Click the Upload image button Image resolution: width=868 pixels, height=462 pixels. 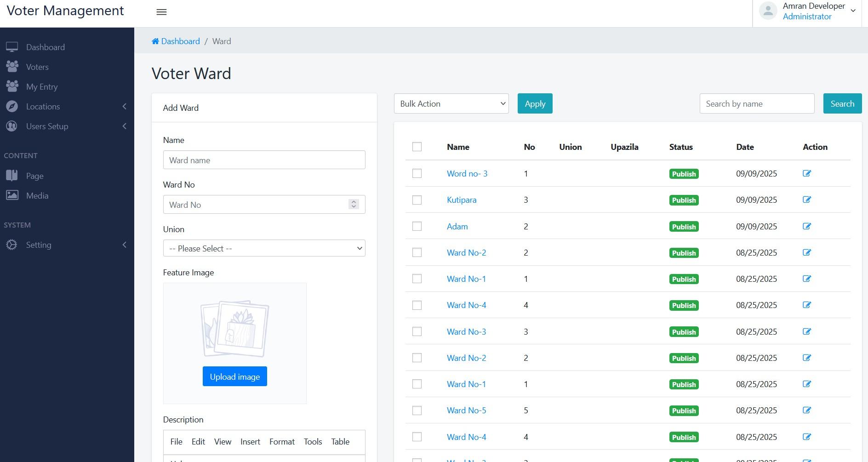coord(234,376)
